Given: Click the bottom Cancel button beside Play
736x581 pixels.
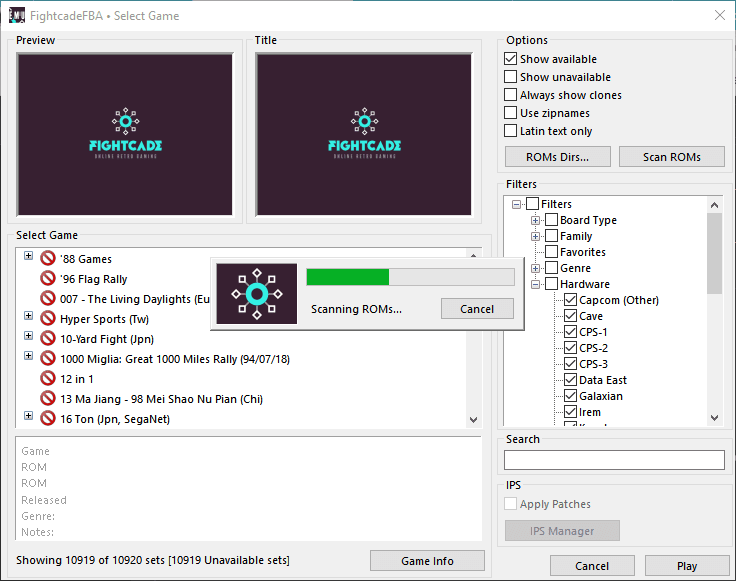Looking at the screenshot, I should (x=592, y=566).
